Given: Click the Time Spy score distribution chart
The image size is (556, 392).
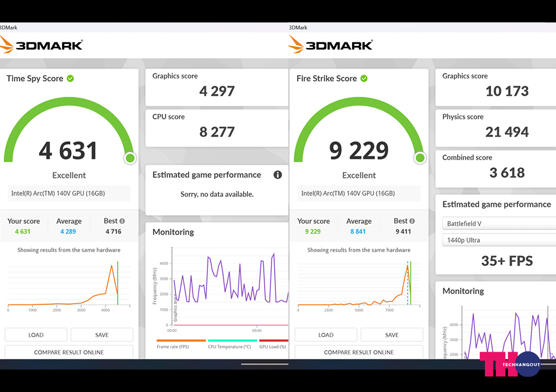Looking at the screenshot, I should tap(69, 286).
